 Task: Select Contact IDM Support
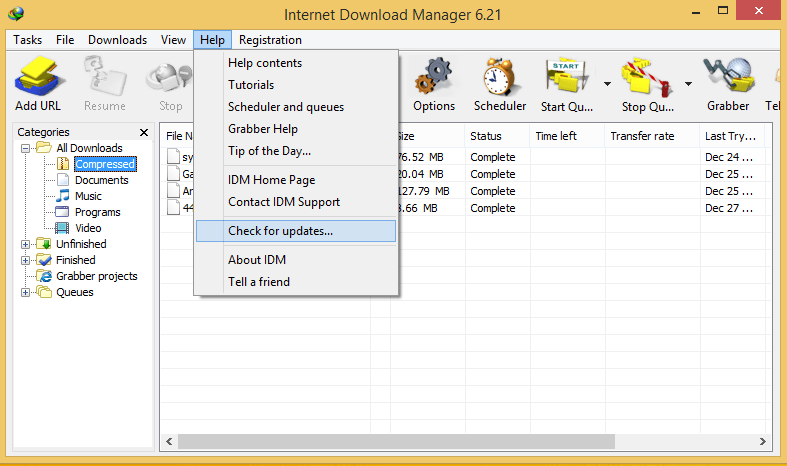click(296, 202)
